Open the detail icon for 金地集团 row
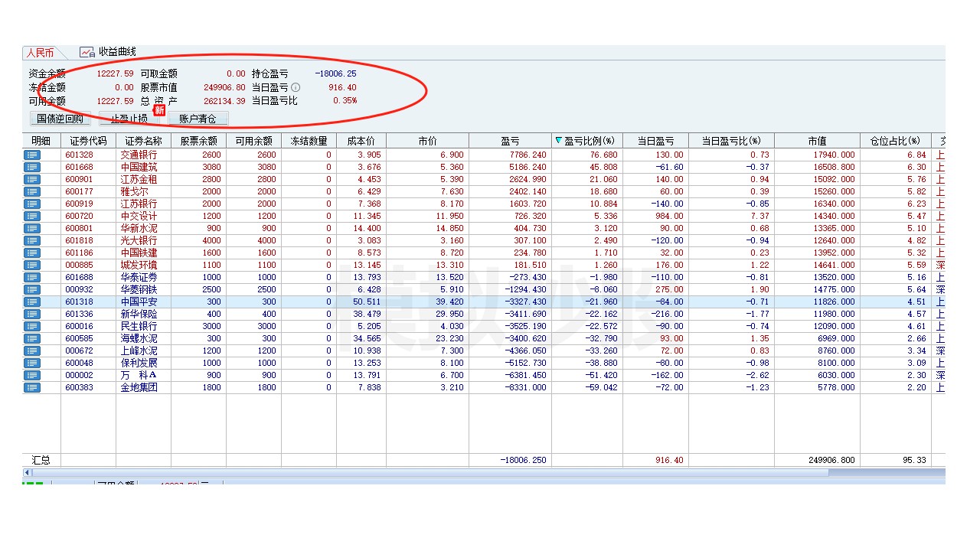The image size is (980, 551). coord(32,387)
